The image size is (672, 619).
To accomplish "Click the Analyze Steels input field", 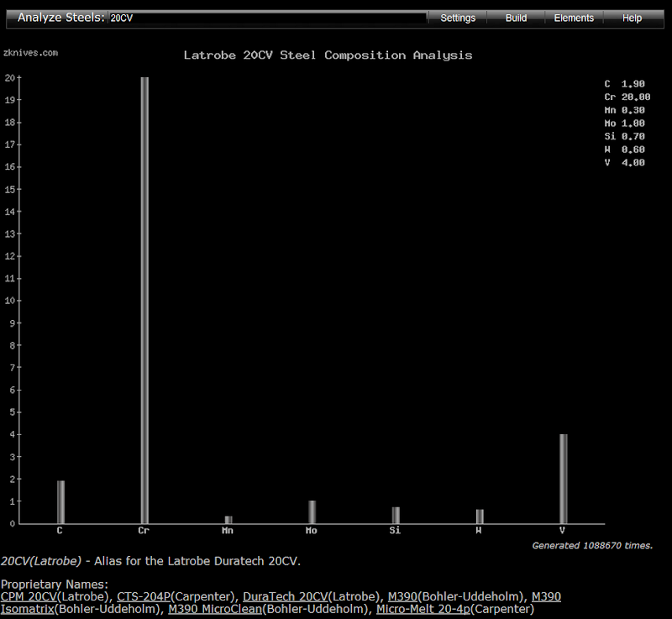I will pos(268,18).
